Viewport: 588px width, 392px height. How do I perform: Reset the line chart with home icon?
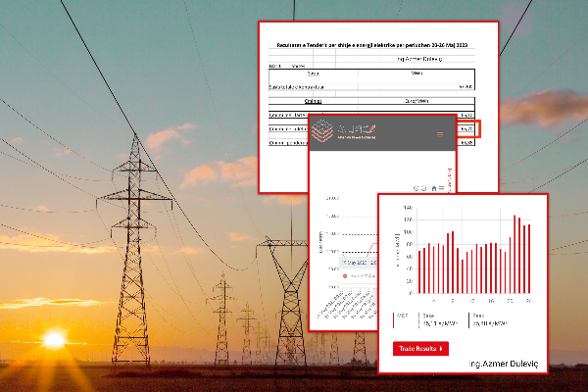(435, 188)
